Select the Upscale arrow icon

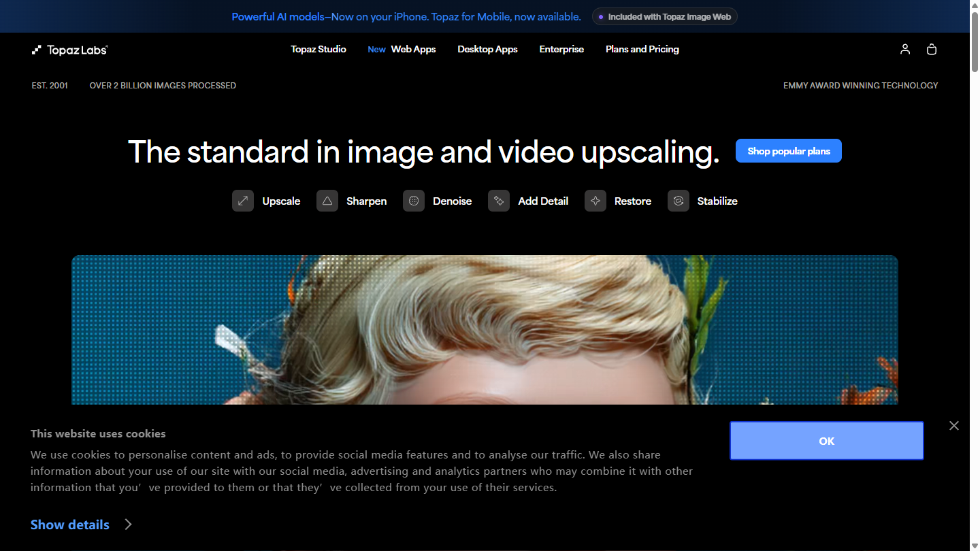[x=243, y=201]
